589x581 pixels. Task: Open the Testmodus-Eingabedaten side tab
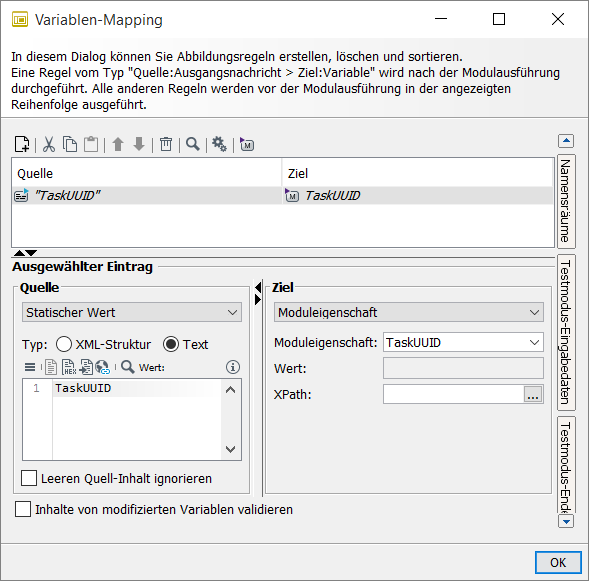(566, 332)
